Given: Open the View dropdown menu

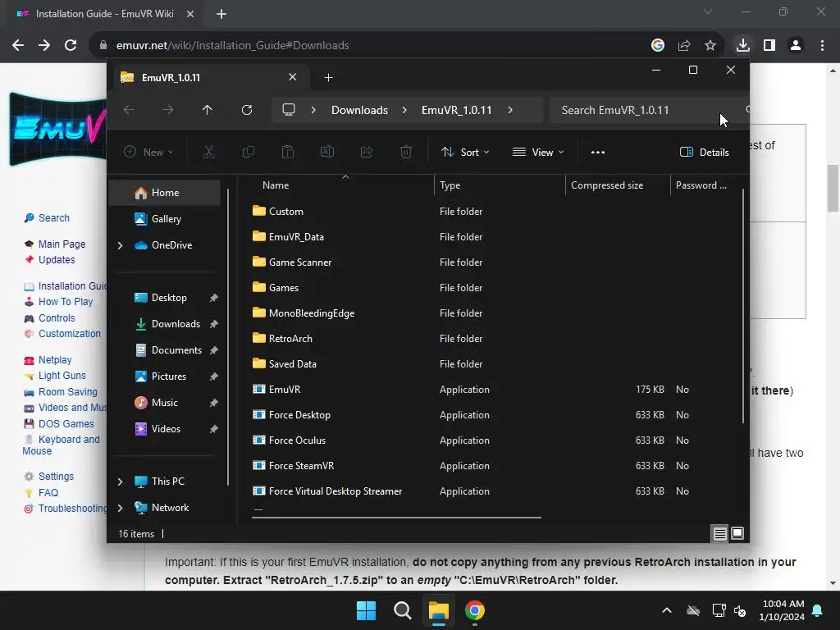Looking at the screenshot, I should tap(538, 152).
